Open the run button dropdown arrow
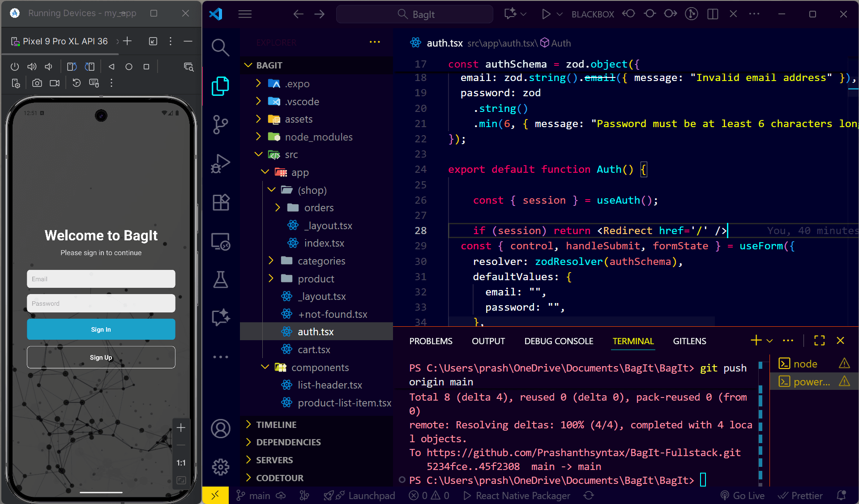This screenshot has height=504, width=859. point(560,14)
